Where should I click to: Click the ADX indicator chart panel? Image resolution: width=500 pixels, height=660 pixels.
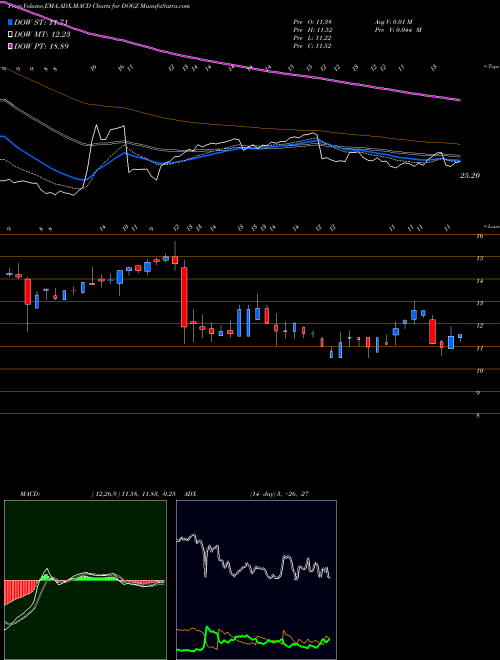tap(256, 580)
